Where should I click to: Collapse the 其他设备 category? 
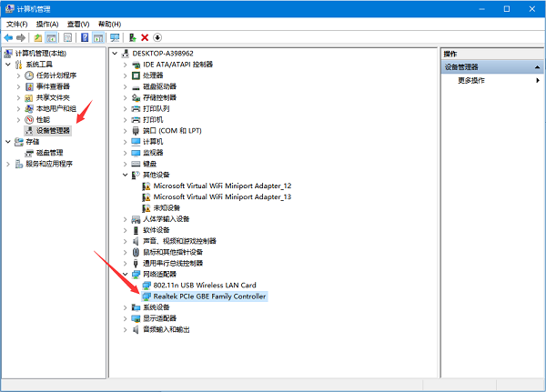[x=125, y=175]
